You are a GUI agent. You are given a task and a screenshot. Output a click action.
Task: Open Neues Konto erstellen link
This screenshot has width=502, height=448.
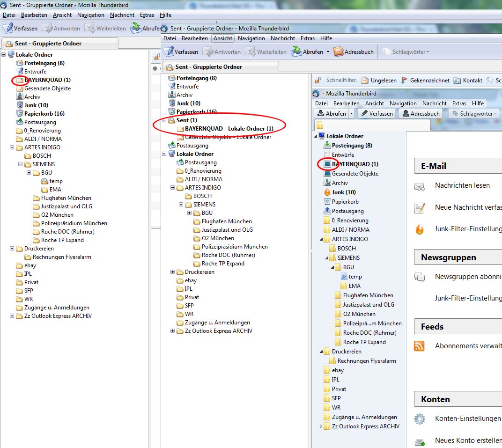(468, 441)
